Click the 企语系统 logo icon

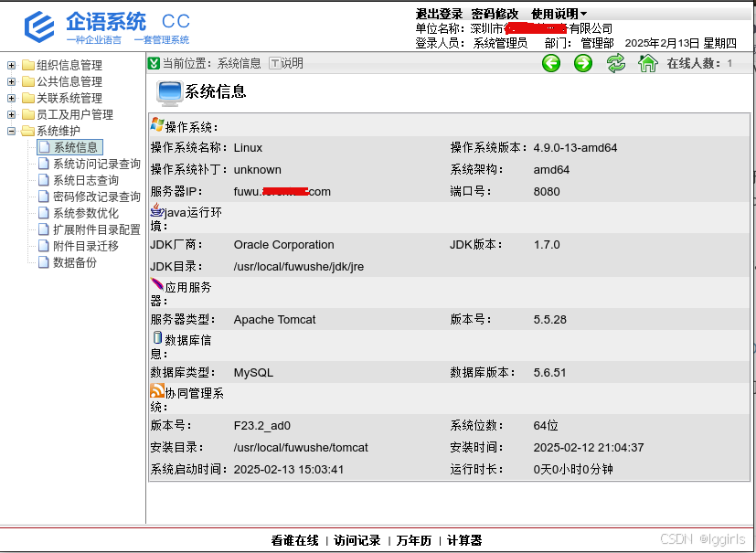39,27
